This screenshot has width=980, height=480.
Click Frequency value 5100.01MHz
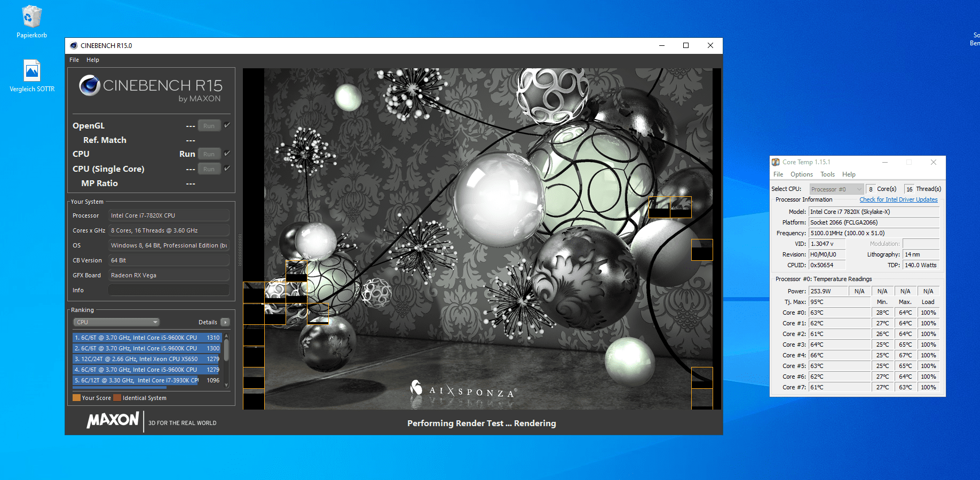point(874,233)
